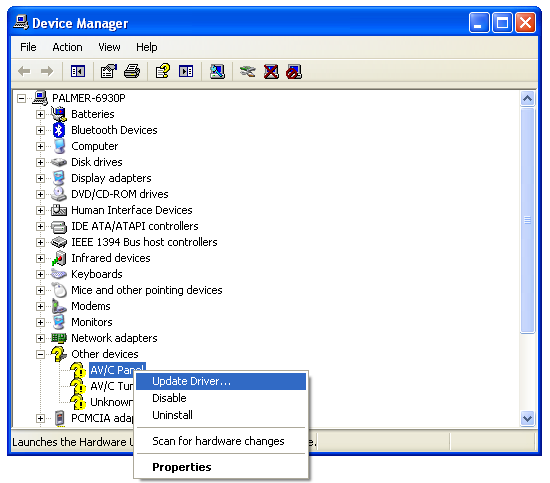Select the Computer tree item
The height and width of the screenshot is (483, 550).
click(94, 146)
